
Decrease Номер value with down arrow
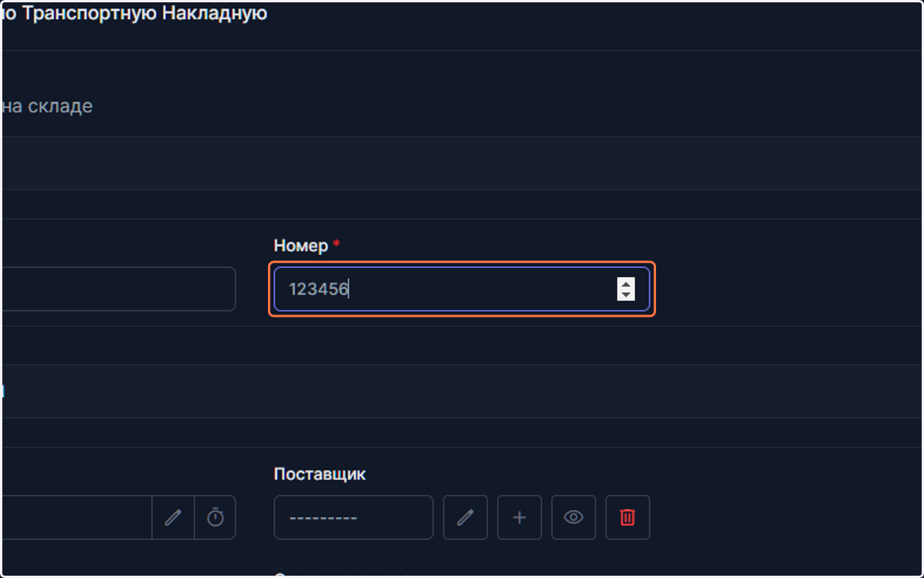click(x=626, y=295)
